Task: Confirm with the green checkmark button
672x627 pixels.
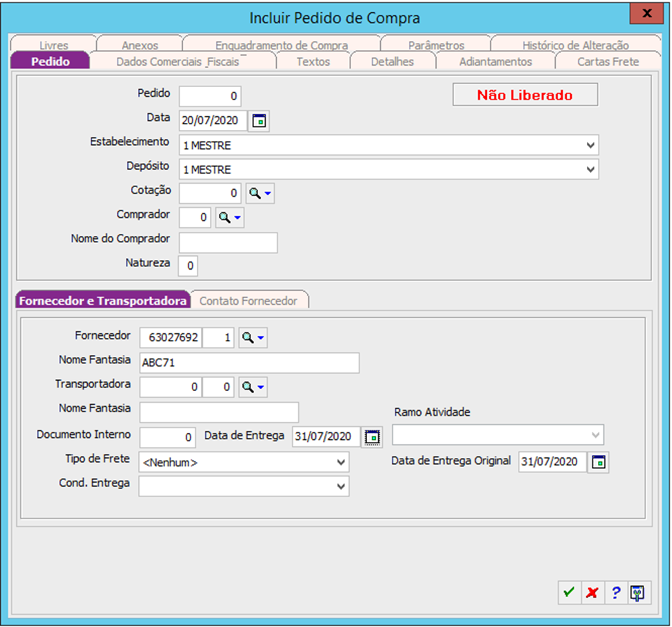Action: (569, 593)
